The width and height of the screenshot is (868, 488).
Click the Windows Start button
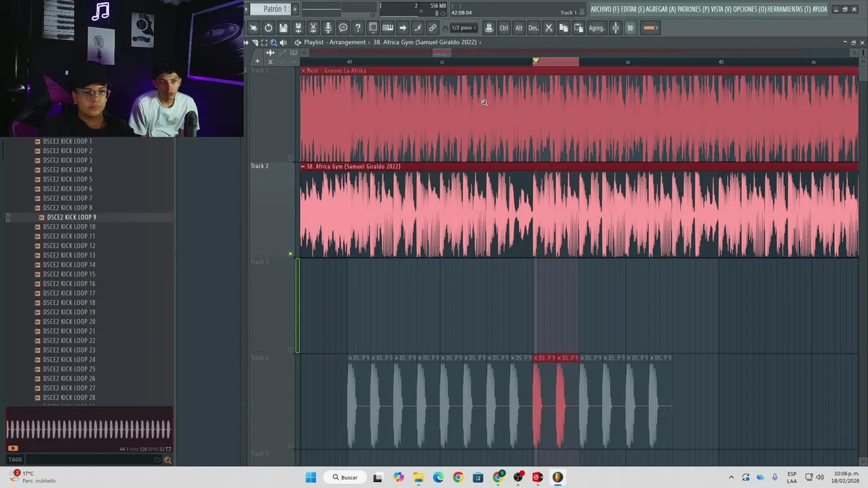(311, 477)
